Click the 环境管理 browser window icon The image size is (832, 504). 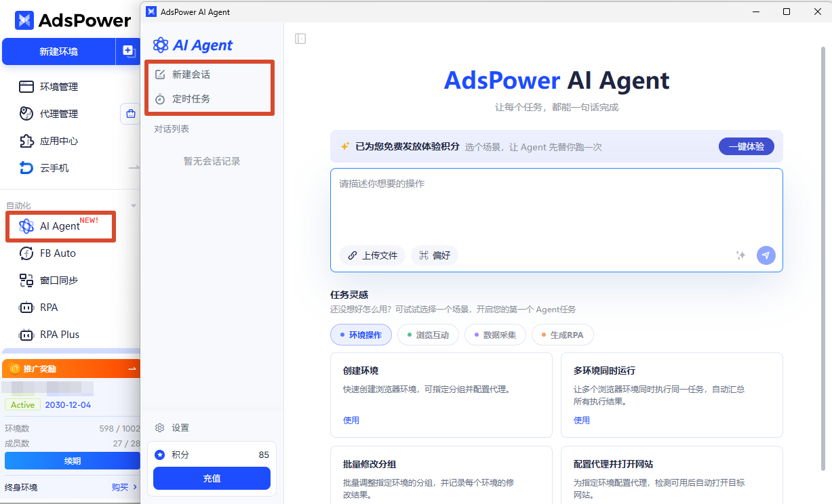26,87
